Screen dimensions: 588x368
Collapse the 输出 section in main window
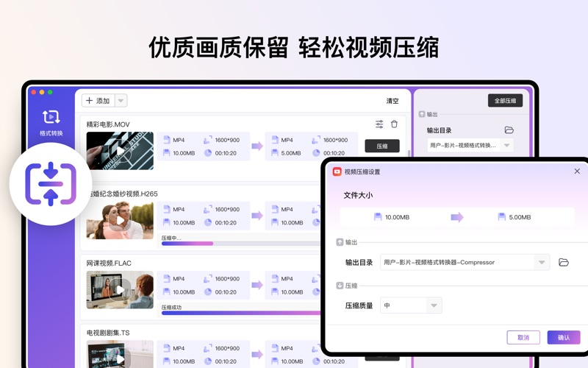[422, 114]
